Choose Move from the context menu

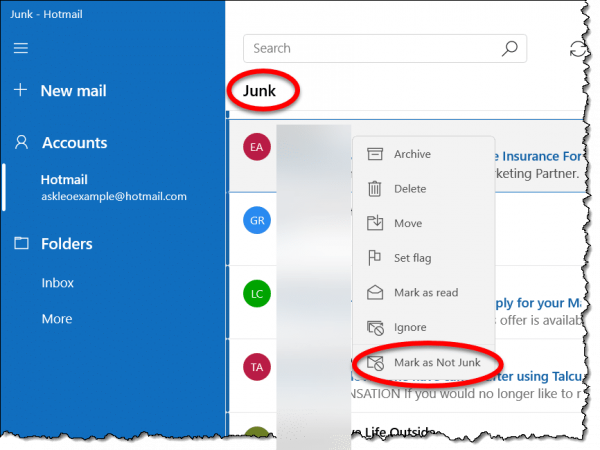(423, 223)
